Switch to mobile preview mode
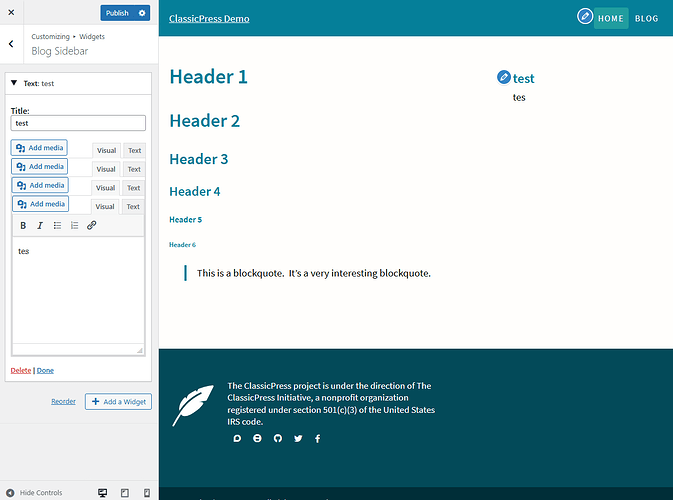673x500 pixels. pyautogui.click(x=147, y=492)
